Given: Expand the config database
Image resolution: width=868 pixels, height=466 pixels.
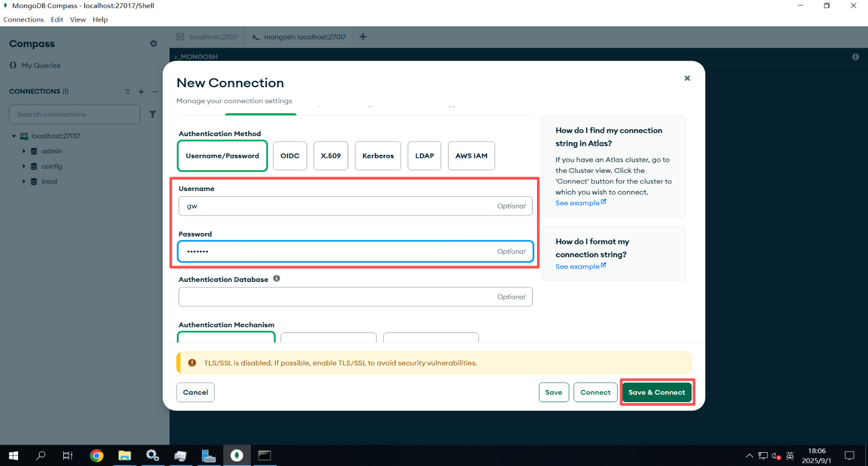Looking at the screenshot, I should 24,167.
